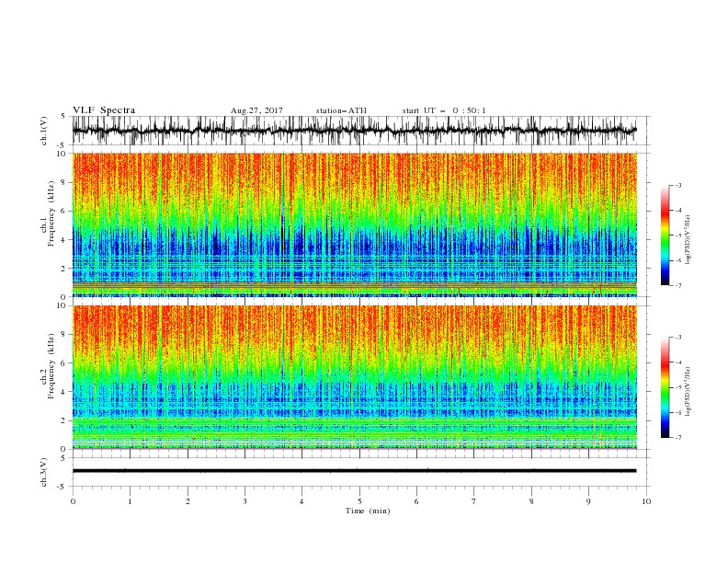The height and width of the screenshot is (563, 728).
Task: Click the "-3" tick on the ch.1 colorbar
Action: pyautogui.click(x=678, y=185)
